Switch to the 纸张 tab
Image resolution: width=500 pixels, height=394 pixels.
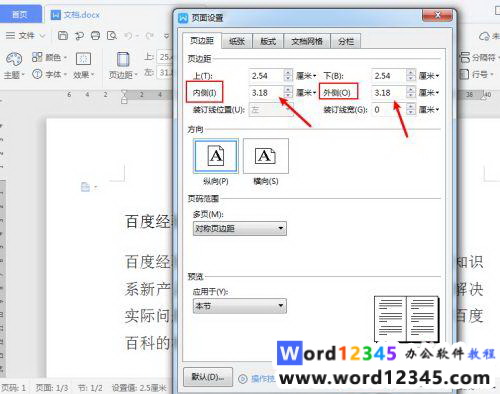click(x=237, y=41)
